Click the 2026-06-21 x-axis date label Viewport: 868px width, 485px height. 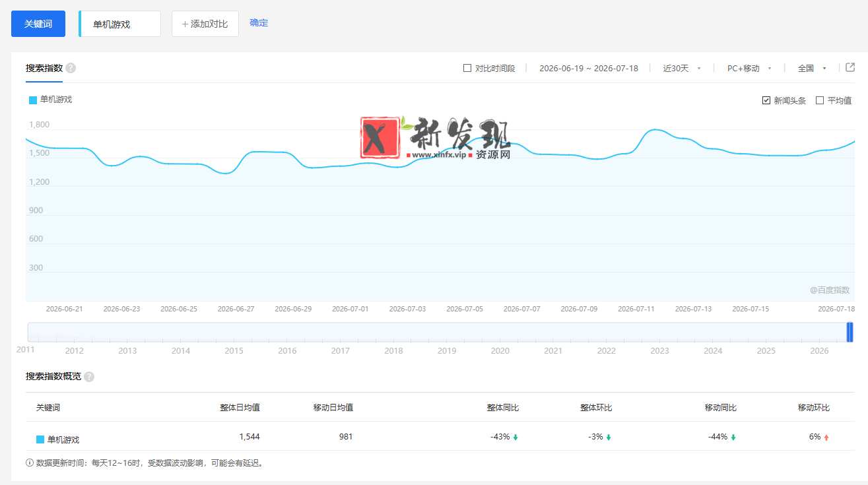[x=65, y=309]
